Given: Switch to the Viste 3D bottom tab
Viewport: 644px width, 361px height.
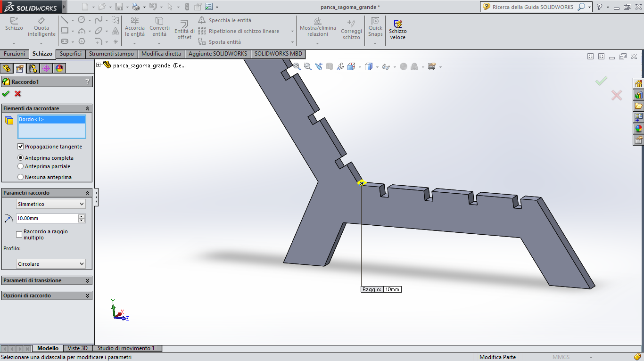Looking at the screenshot, I should coord(78,348).
